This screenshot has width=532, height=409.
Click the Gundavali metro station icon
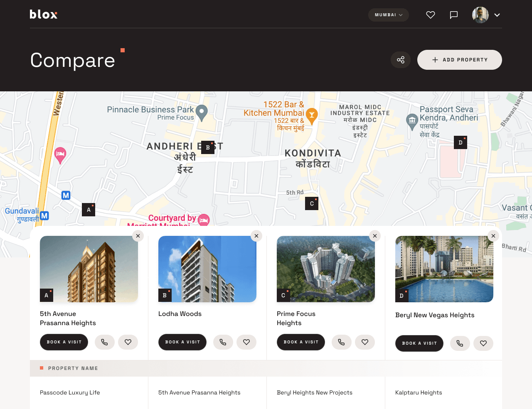coord(44,216)
